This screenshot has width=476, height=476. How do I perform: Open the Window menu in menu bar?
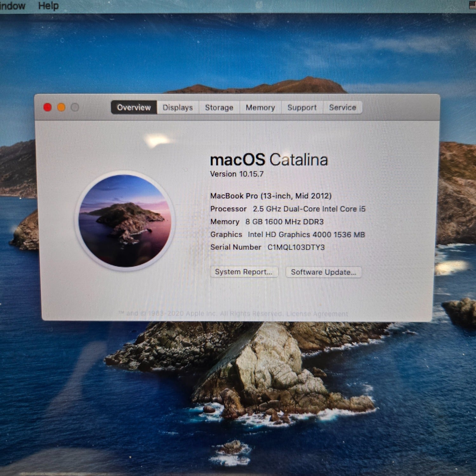click(13, 6)
